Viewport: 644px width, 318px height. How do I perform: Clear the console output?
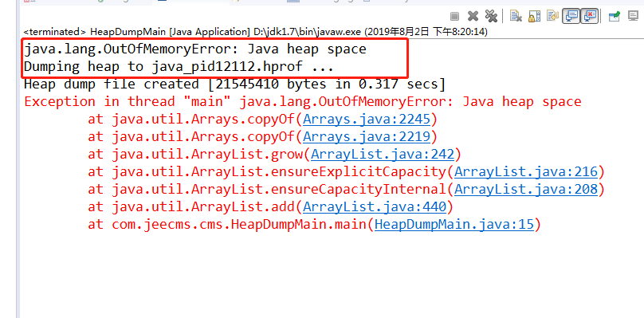(x=516, y=16)
